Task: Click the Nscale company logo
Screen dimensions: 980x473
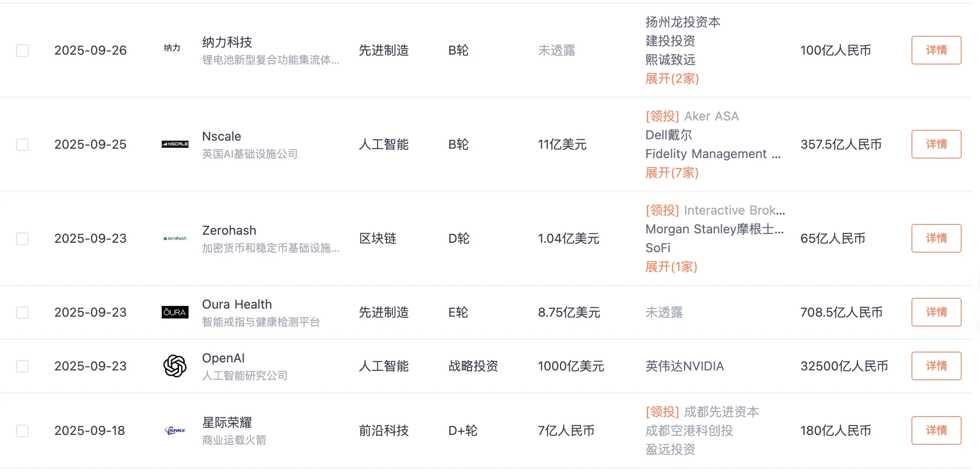Action: pyautogui.click(x=175, y=144)
